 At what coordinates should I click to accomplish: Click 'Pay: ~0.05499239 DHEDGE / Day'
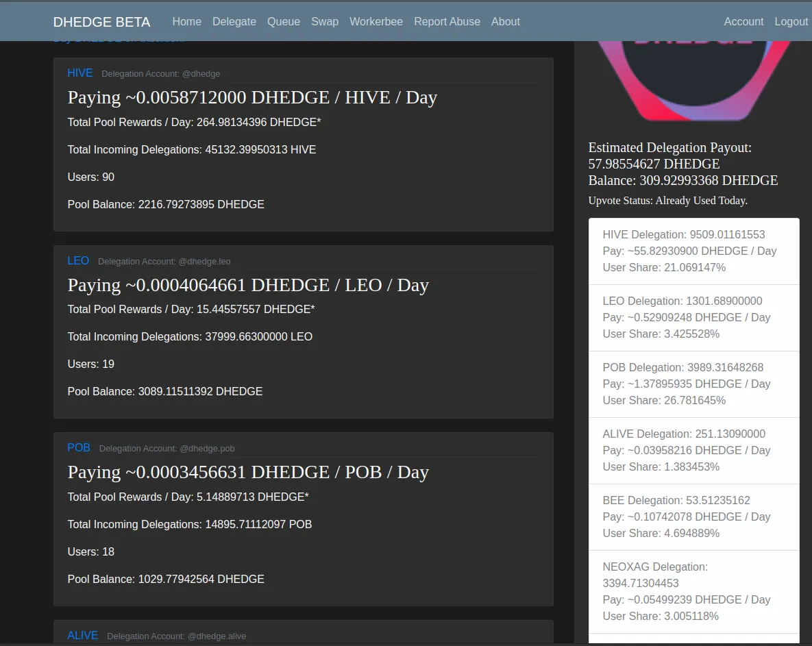[x=687, y=600]
